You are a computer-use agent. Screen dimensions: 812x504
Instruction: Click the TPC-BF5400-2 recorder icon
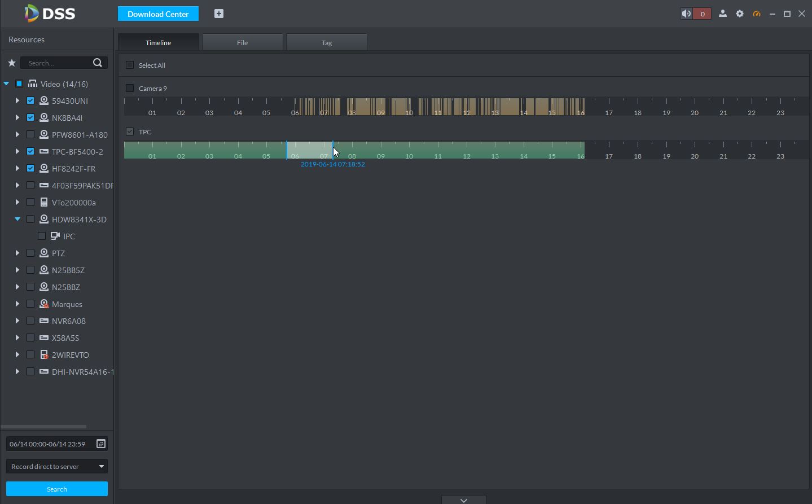[x=44, y=151]
